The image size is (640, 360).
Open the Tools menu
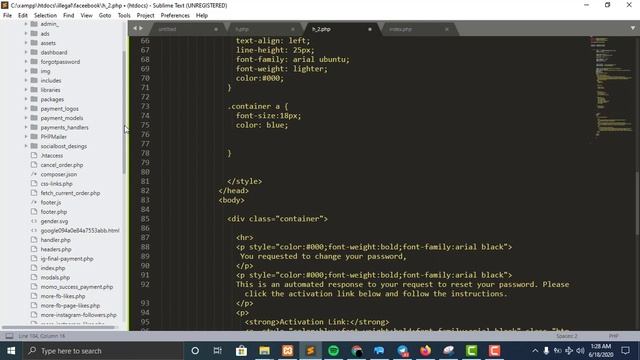coord(124,15)
